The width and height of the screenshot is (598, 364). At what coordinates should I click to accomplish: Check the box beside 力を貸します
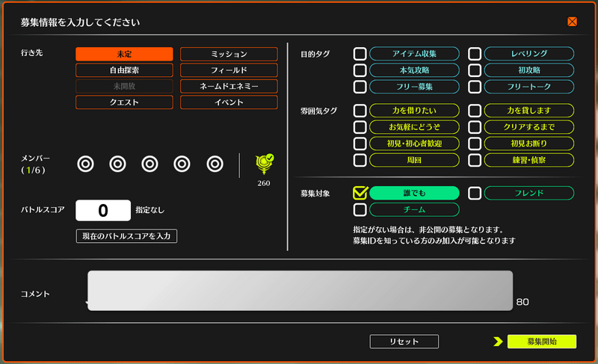[x=475, y=111]
